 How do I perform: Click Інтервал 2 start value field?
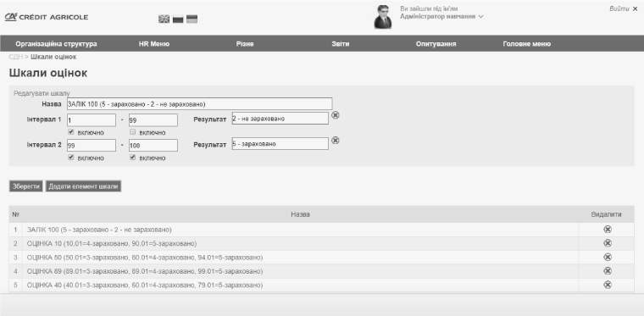[x=92, y=145]
